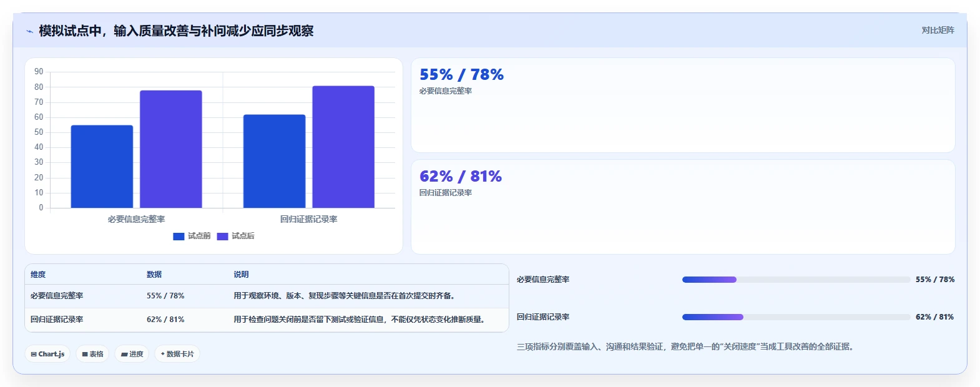Click the 试点前 blue legend swatch
This screenshot has height=387, width=980.
point(179,236)
